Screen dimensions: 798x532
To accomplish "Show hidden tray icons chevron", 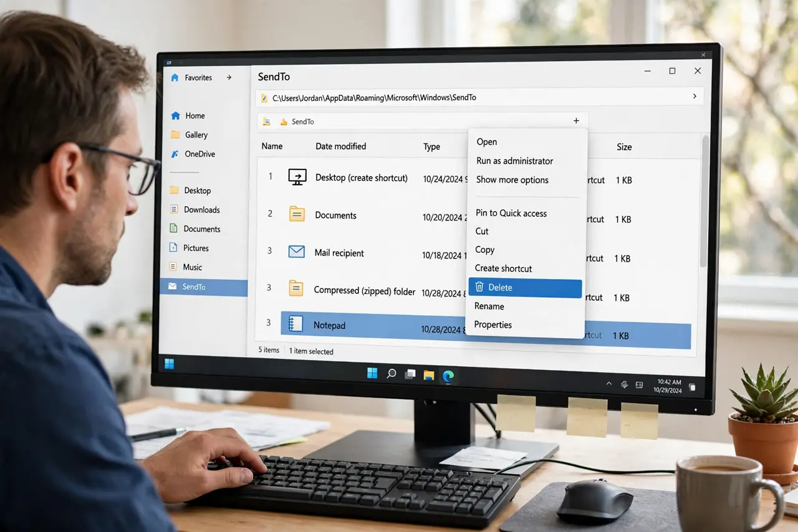I will pyautogui.click(x=609, y=384).
